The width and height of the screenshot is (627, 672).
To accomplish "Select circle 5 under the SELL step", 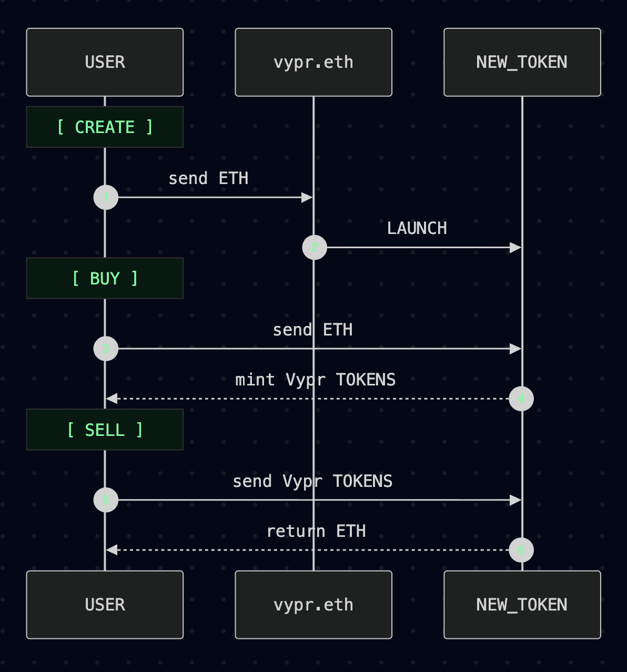I will coord(105,500).
